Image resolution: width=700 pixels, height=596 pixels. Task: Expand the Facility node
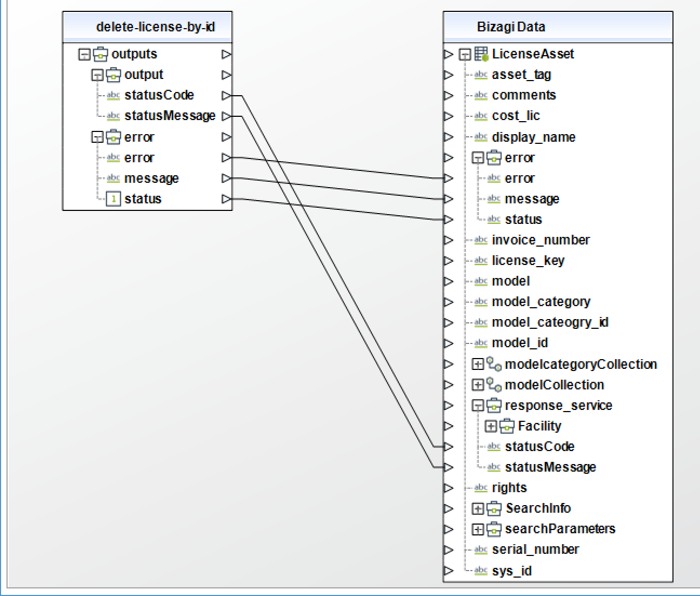(x=490, y=426)
